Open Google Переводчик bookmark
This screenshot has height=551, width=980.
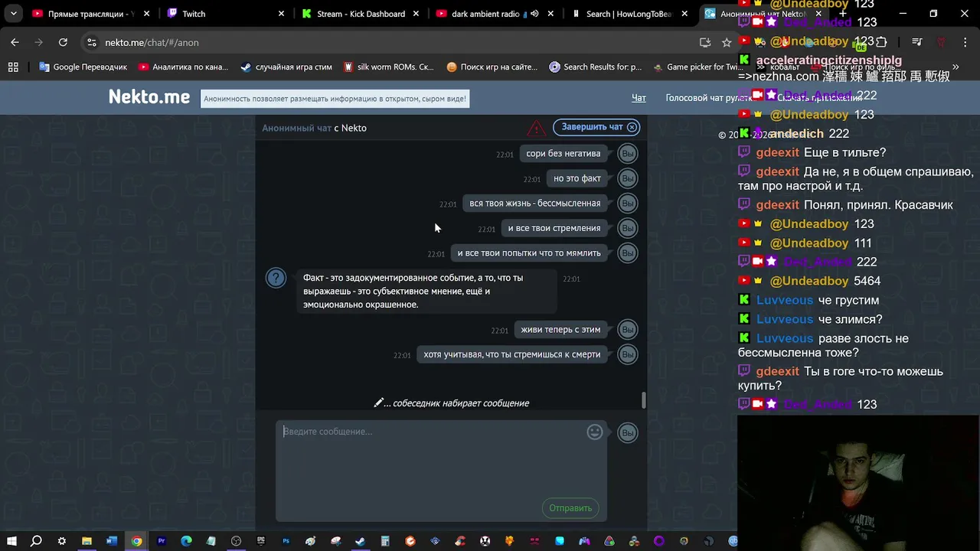pyautogui.click(x=83, y=67)
